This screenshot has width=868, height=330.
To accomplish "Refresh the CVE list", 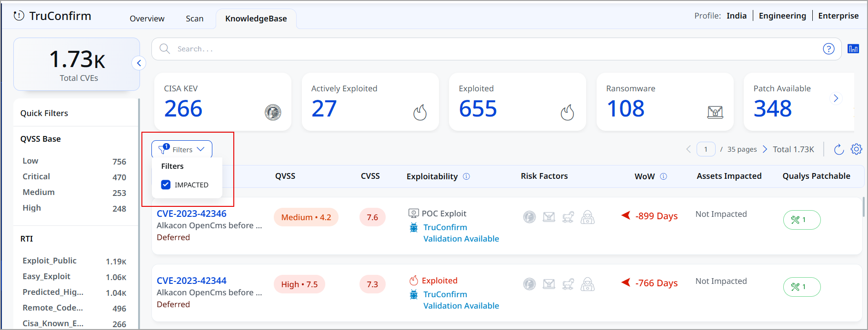I will 839,149.
